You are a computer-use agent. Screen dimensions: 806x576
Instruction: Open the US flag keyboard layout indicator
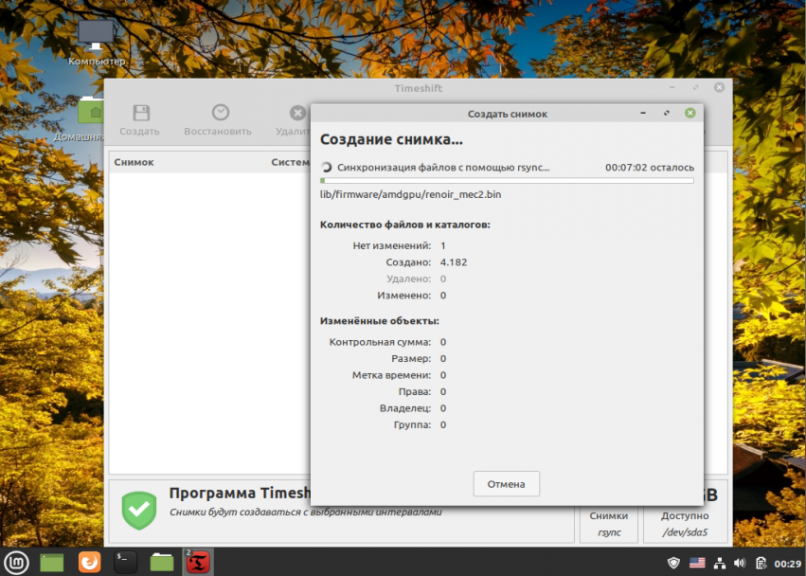[697, 563]
